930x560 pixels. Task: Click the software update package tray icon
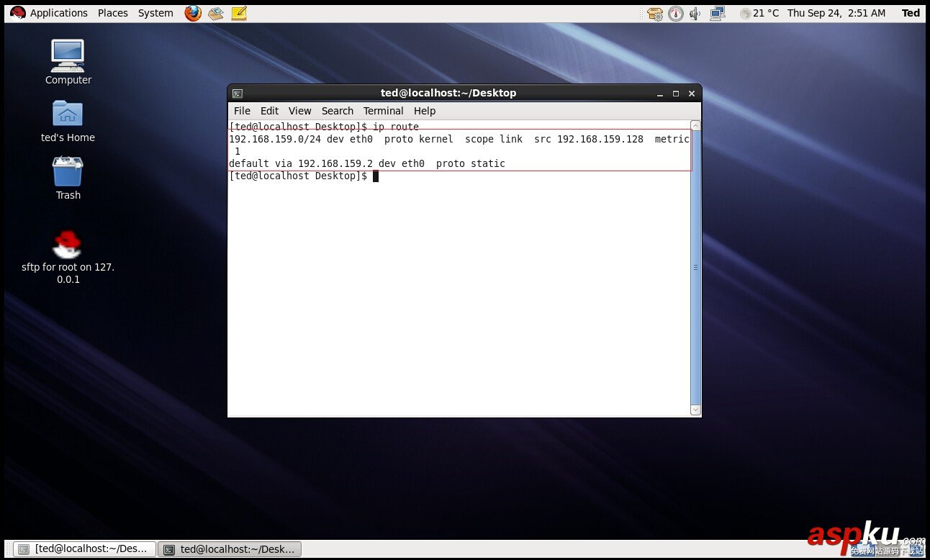pyautogui.click(x=655, y=13)
